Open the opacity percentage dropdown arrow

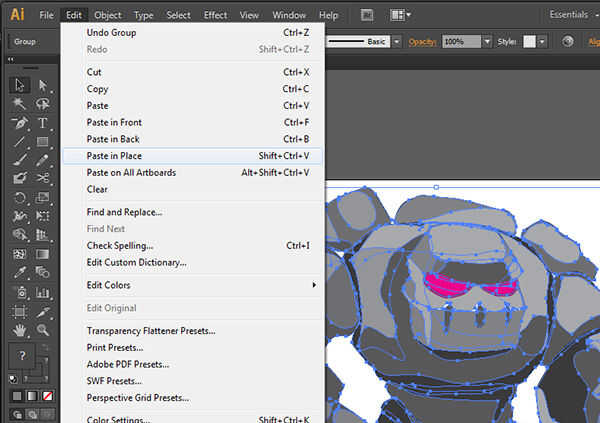487,41
